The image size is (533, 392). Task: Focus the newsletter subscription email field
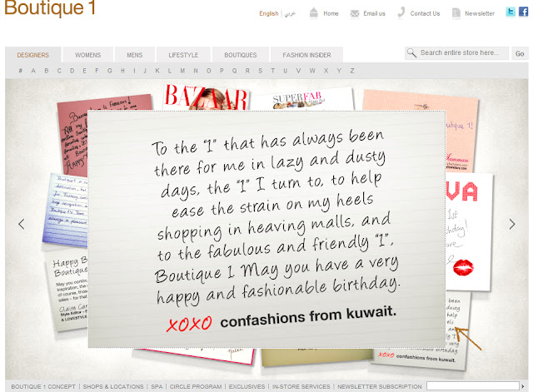pyautogui.click(x=473, y=386)
